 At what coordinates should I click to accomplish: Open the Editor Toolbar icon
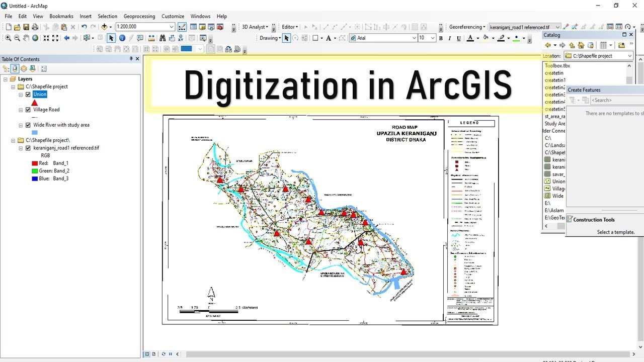(182, 27)
